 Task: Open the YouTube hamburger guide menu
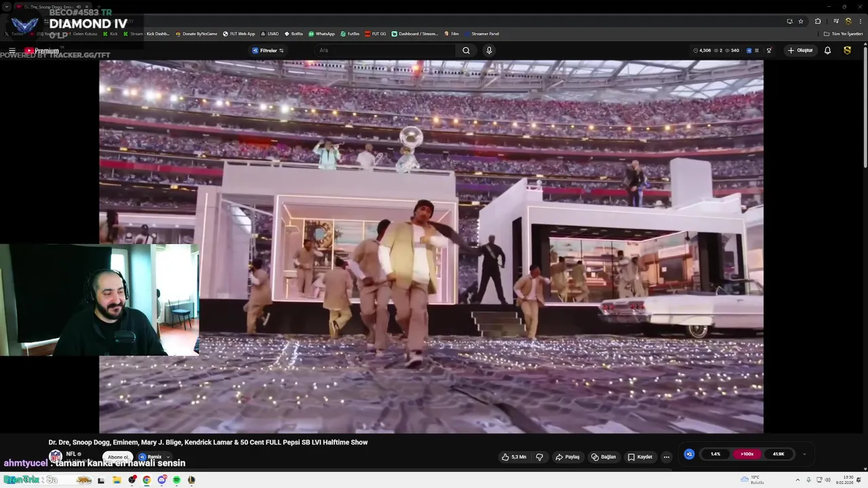point(12,51)
